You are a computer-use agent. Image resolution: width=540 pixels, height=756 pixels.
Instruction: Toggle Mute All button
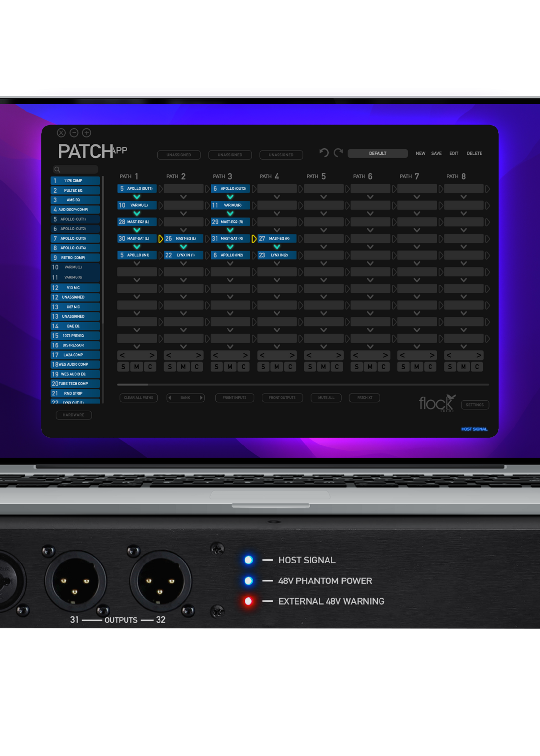[x=326, y=398]
